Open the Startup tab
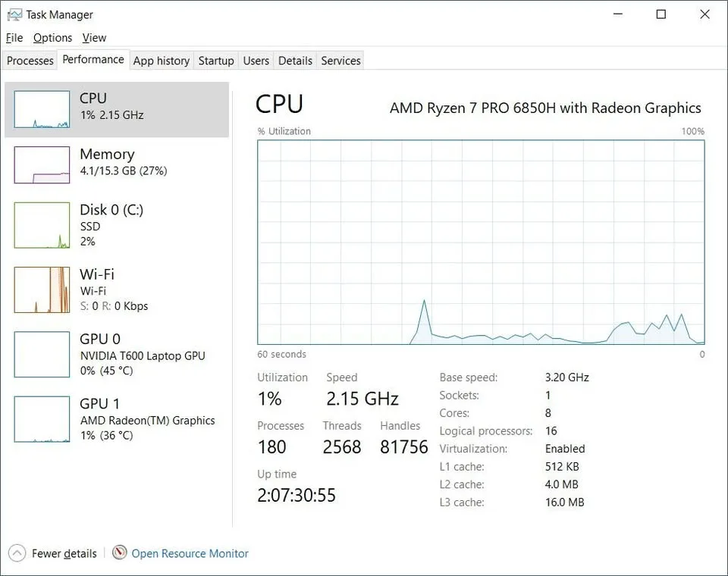 tap(216, 61)
